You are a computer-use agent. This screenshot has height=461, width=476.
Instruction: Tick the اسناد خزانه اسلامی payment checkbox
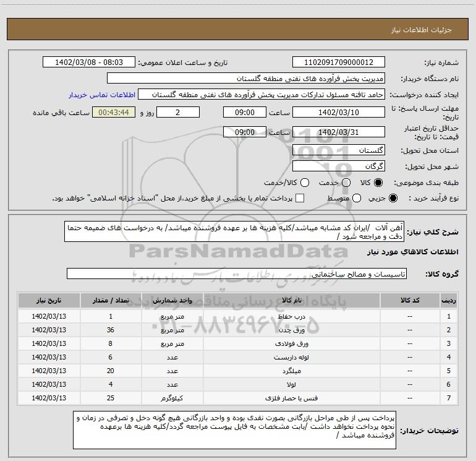click(x=300, y=198)
